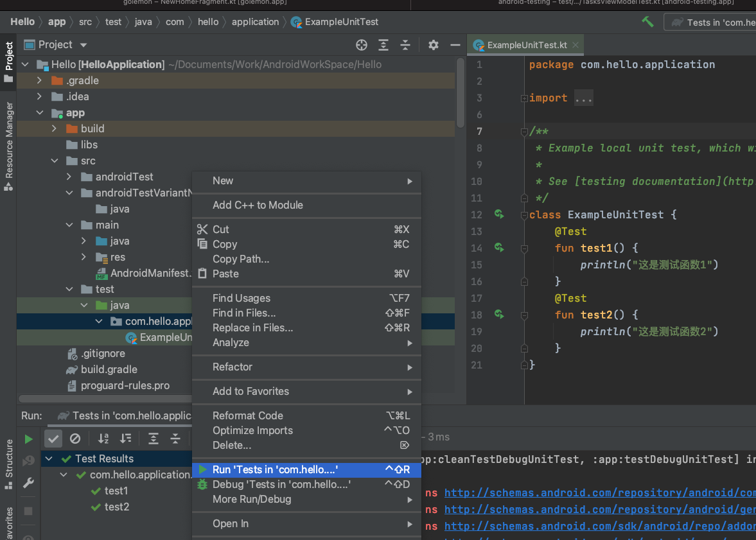Choose Reformat Code entry

point(306,415)
